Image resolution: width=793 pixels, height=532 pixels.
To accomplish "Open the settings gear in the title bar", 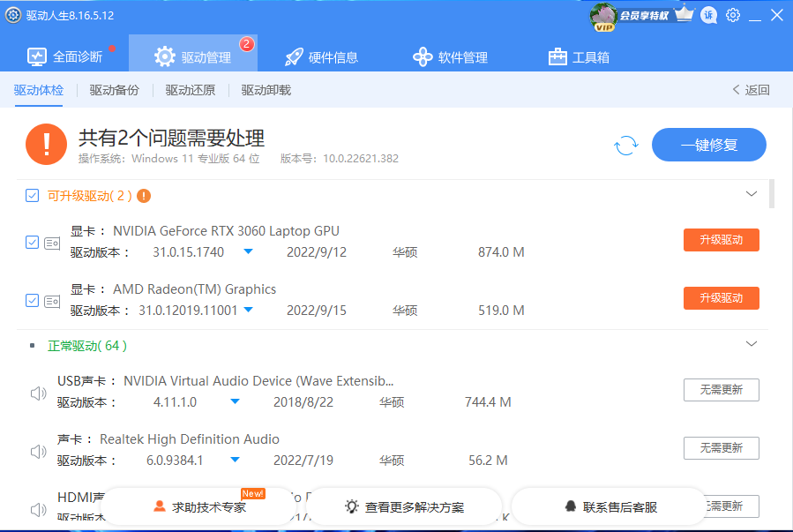I will tap(732, 15).
